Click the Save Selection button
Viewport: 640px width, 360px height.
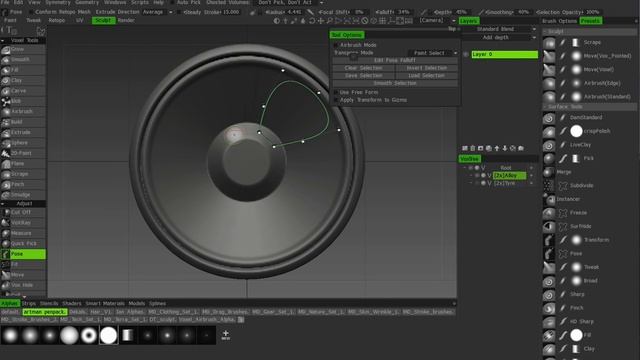[x=363, y=76]
